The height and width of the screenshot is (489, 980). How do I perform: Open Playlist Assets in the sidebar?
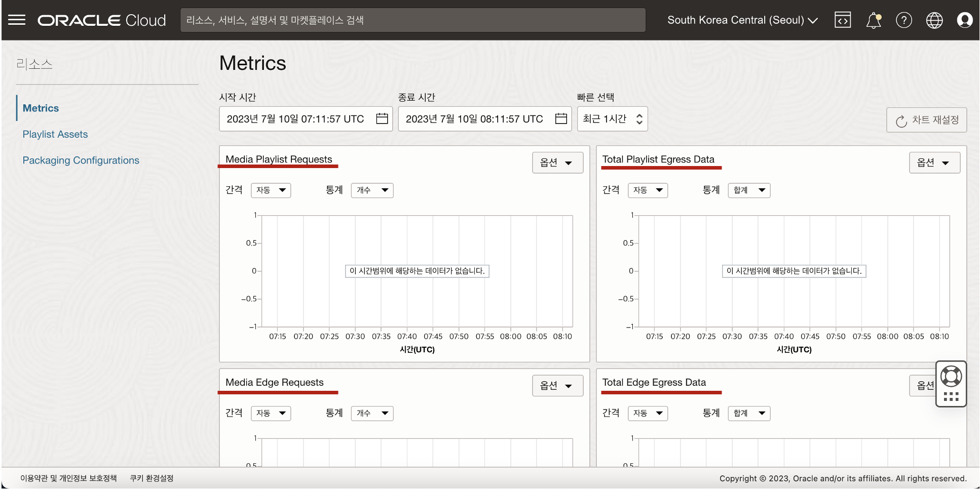click(x=55, y=134)
